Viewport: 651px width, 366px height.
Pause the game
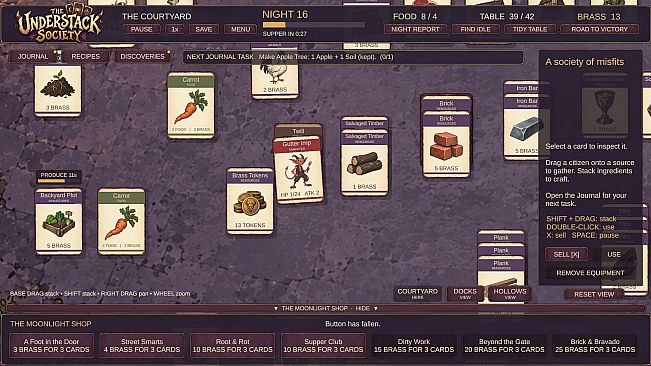click(x=141, y=29)
